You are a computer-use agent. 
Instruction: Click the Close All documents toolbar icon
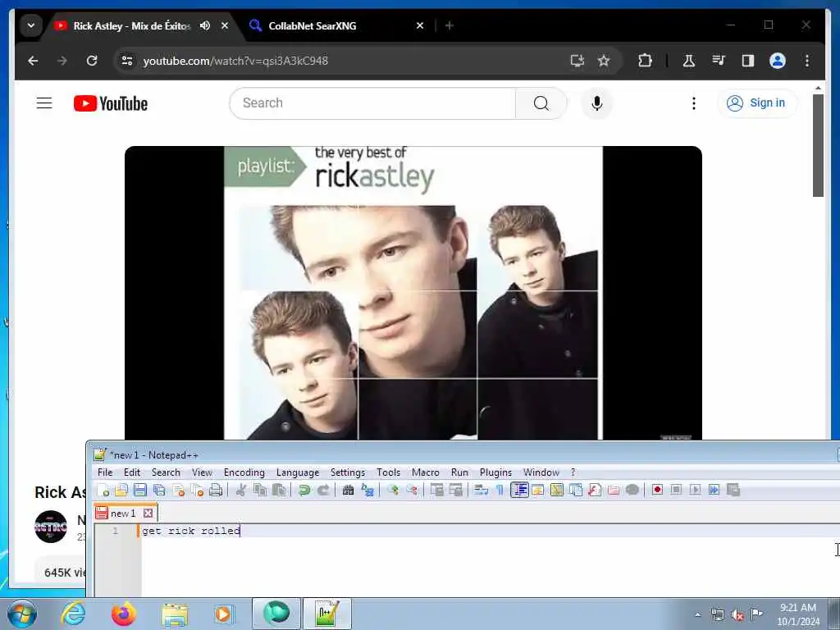tap(197, 490)
